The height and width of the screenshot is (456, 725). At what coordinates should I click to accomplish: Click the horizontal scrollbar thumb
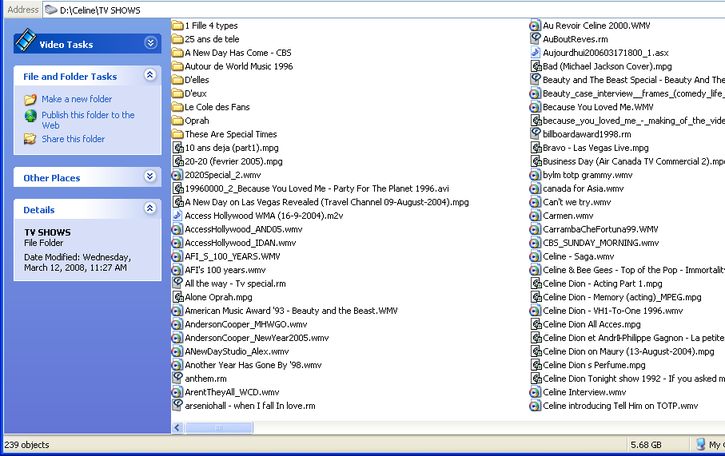click(x=219, y=428)
